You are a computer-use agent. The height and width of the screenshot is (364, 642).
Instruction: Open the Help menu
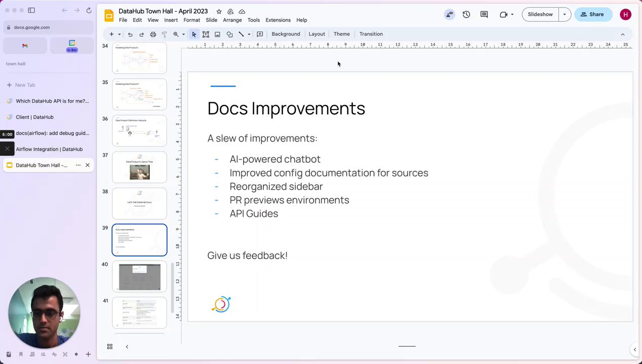(x=302, y=20)
